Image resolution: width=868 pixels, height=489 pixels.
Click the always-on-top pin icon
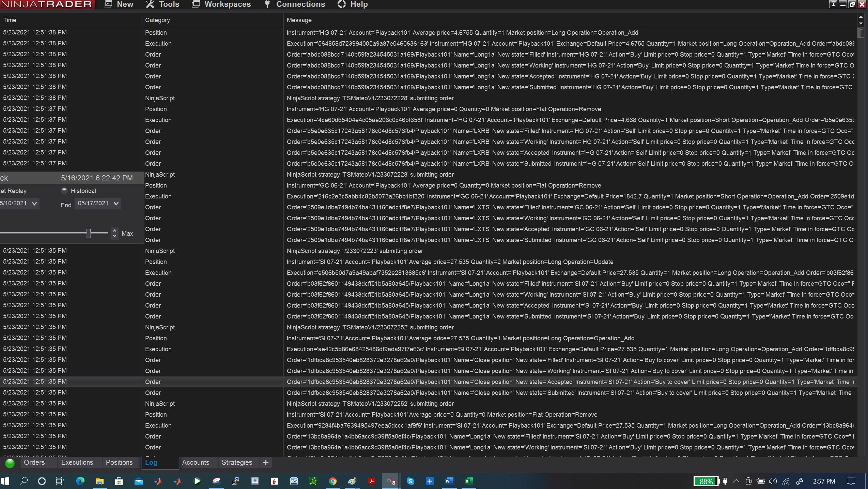coord(833,4)
